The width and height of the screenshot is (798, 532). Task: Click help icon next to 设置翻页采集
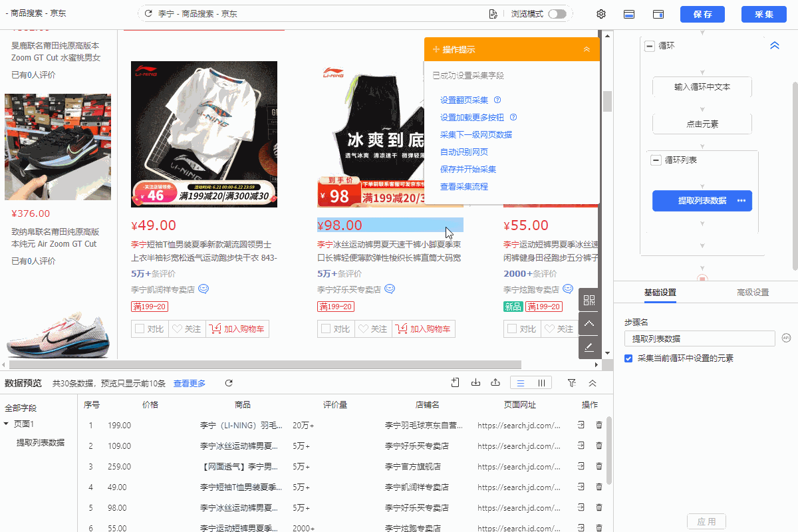tap(497, 100)
